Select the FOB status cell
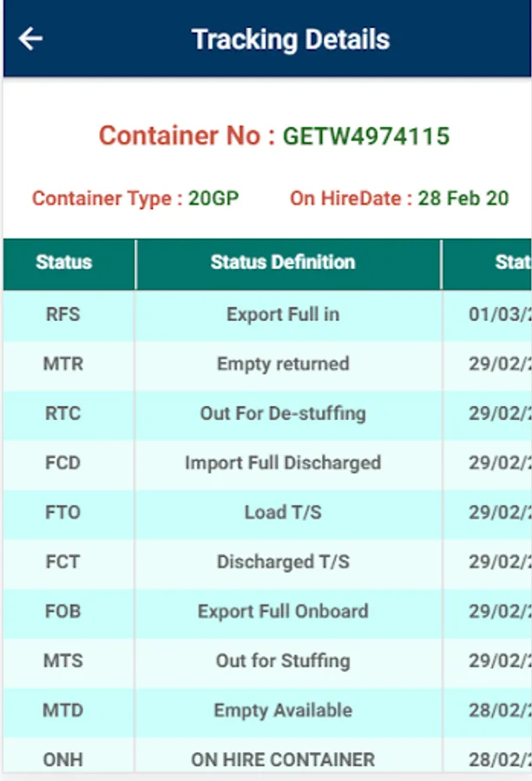The image size is (532, 781). (x=63, y=611)
